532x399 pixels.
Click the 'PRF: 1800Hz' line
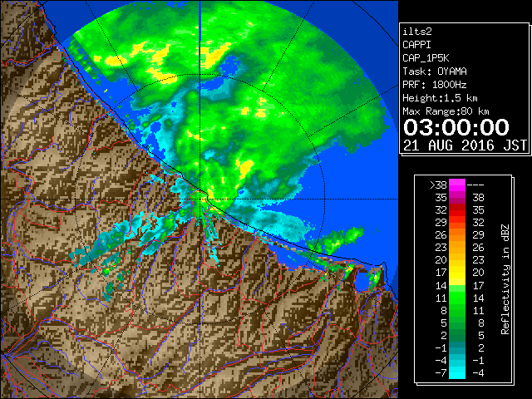tap(435, 85)
